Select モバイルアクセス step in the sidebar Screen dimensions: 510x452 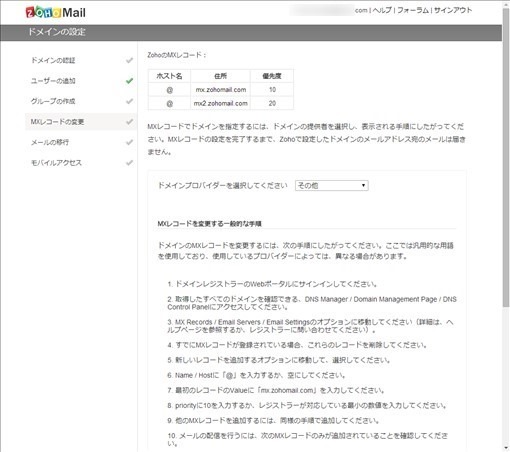56,163
